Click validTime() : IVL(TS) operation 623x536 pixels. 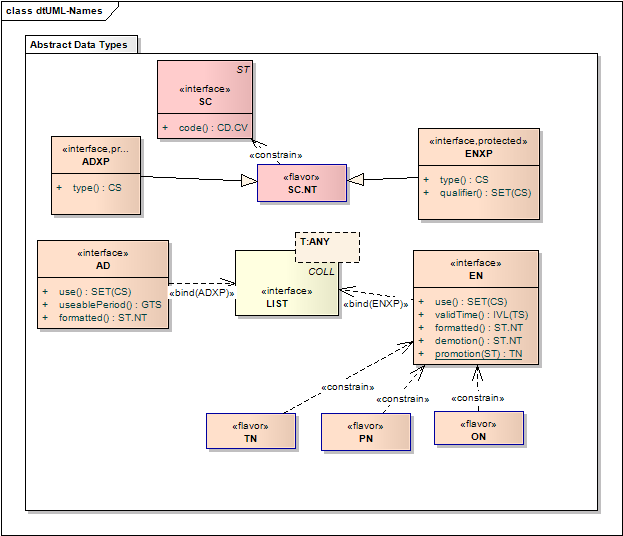coord(481,315)
